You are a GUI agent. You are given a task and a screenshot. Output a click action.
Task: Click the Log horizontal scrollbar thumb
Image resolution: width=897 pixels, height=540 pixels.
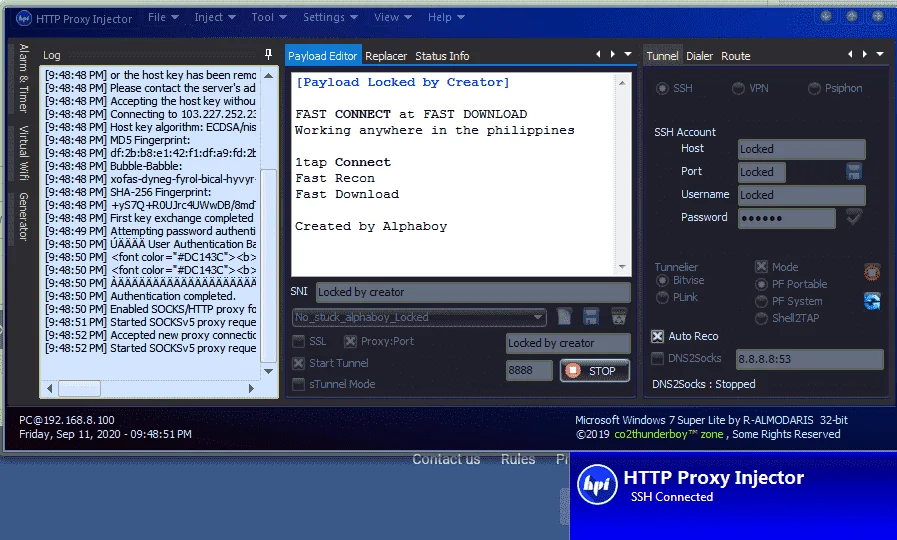(x=80, y=388)
